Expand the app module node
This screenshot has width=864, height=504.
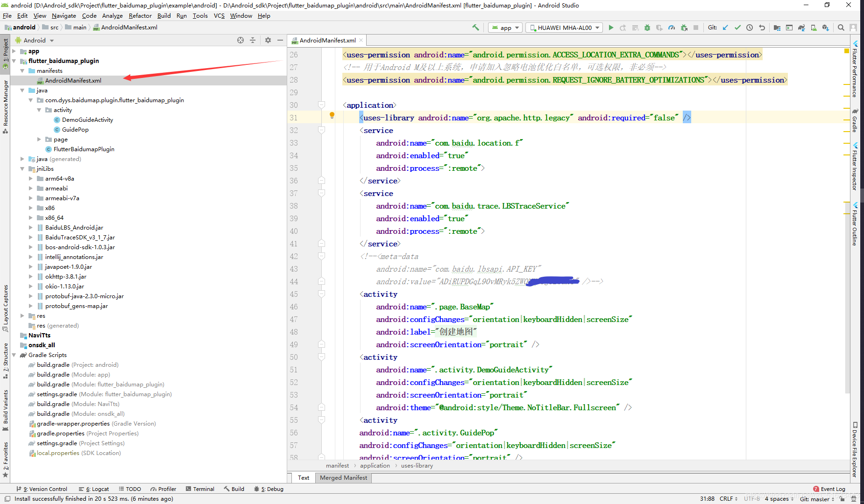(14, 51)
